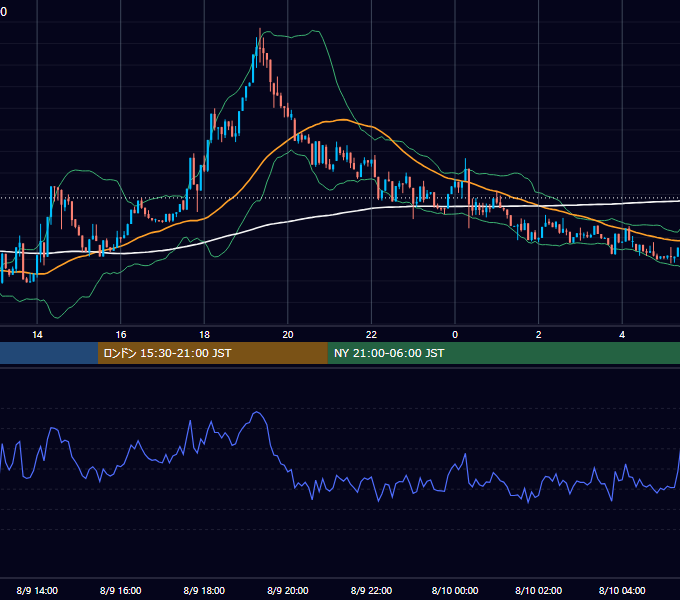This screenshot has width=680, height=600.
Task: Click the 8/10 00:00 time label
Action: click(x=455, y=590)
